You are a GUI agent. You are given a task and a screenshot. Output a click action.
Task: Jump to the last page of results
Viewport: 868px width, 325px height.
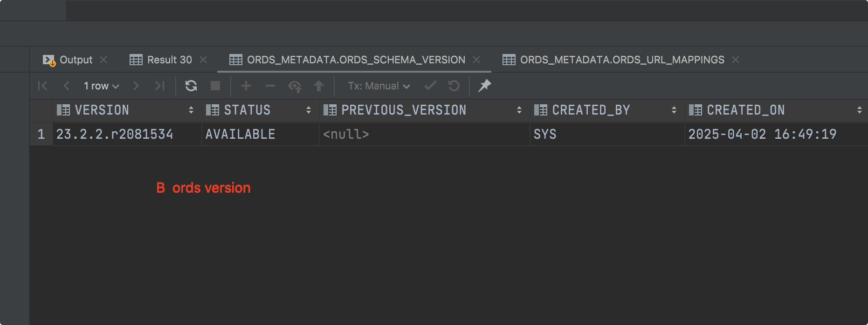159,86
